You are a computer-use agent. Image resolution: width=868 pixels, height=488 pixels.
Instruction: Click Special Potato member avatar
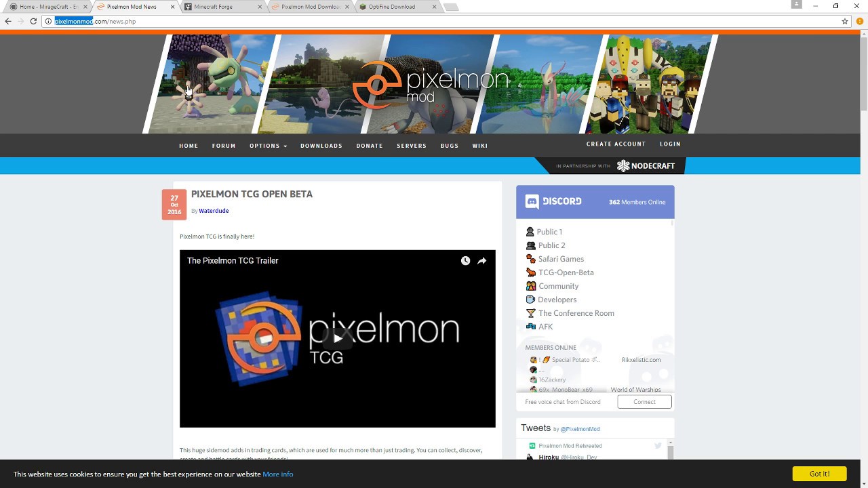[533, 360]
